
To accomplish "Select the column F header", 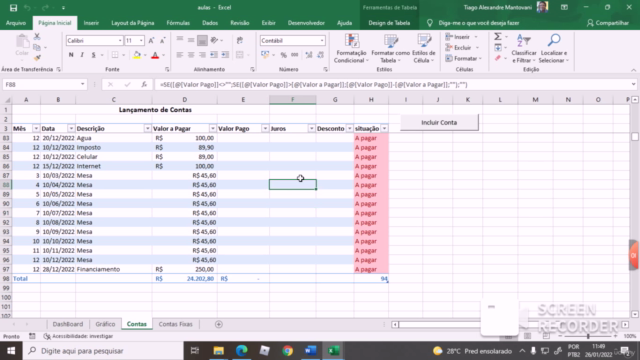I will coord(293,100).
